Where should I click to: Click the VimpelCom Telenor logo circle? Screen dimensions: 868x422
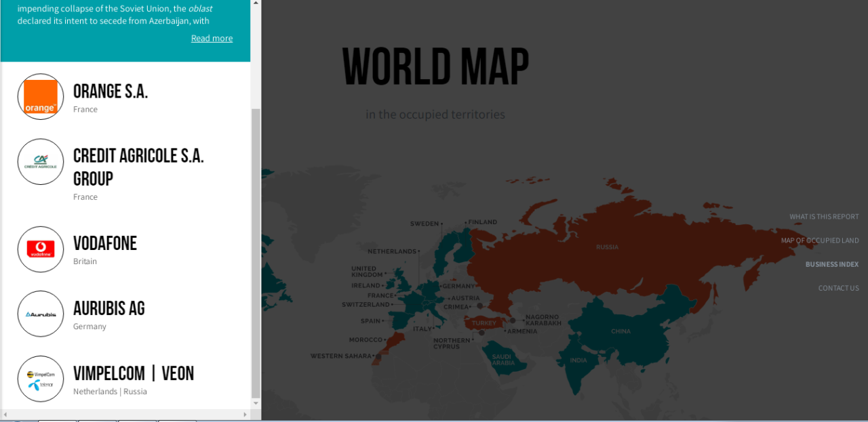[41, 379]
